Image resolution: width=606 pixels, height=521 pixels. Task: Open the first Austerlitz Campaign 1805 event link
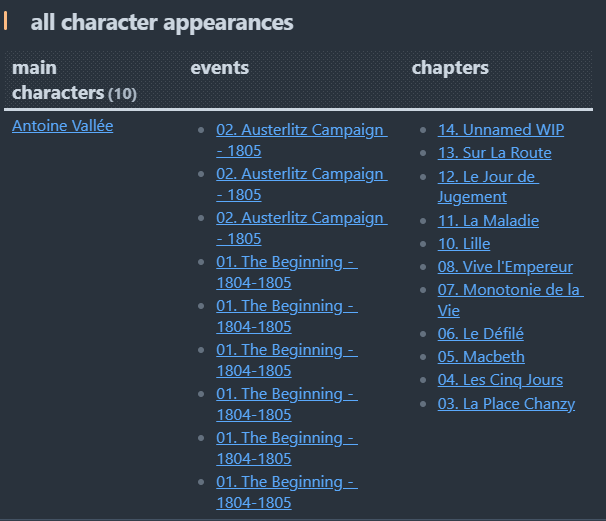click(x=301, y=140)
